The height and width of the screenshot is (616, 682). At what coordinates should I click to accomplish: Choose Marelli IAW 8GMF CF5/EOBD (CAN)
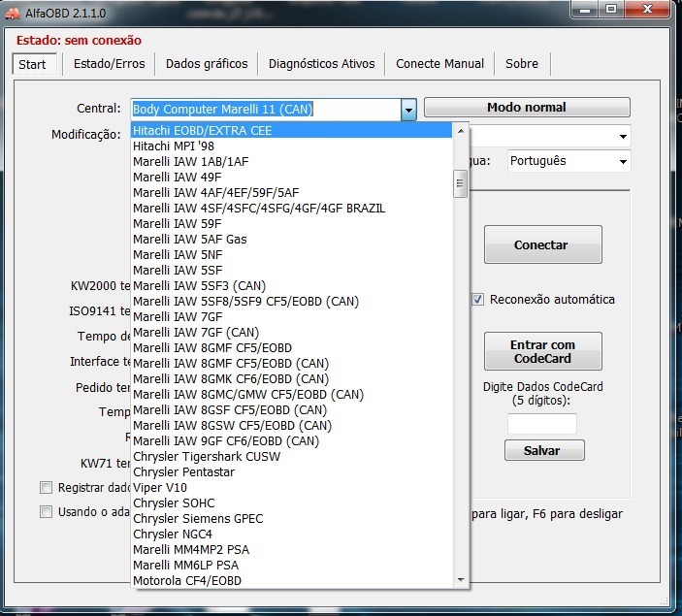pyautogui.click(x=291, y=363)
